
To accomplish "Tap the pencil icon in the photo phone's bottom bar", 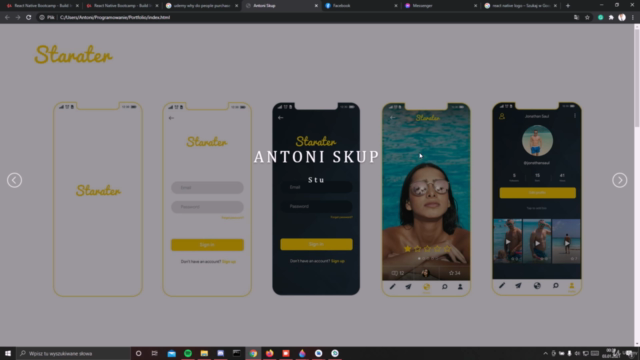I will tap(392, 287).
